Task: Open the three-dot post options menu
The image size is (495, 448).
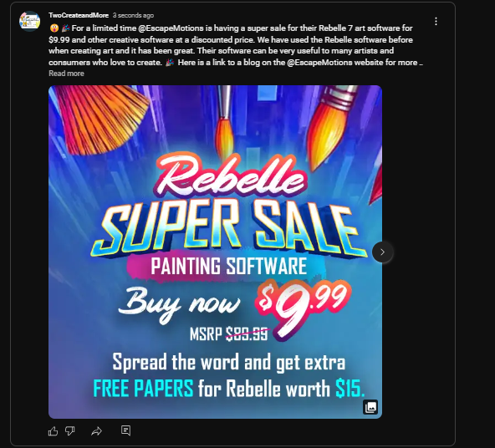Action: (436, 21)
